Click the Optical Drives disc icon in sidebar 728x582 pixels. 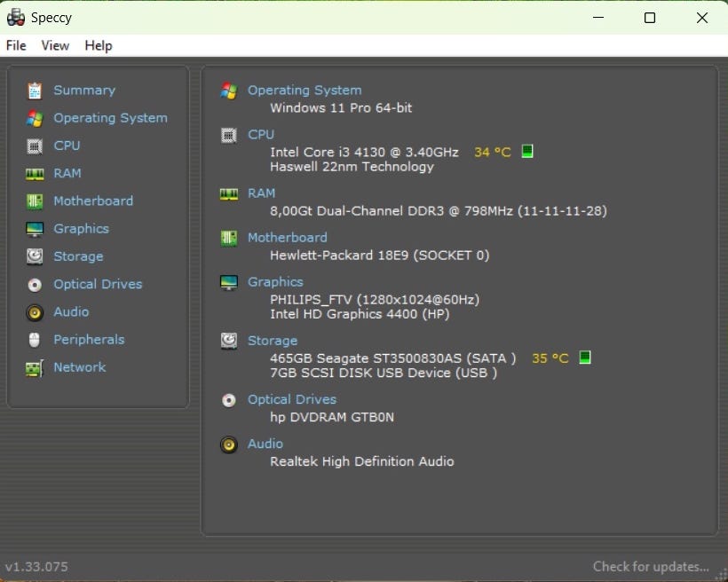coord(35,285)
